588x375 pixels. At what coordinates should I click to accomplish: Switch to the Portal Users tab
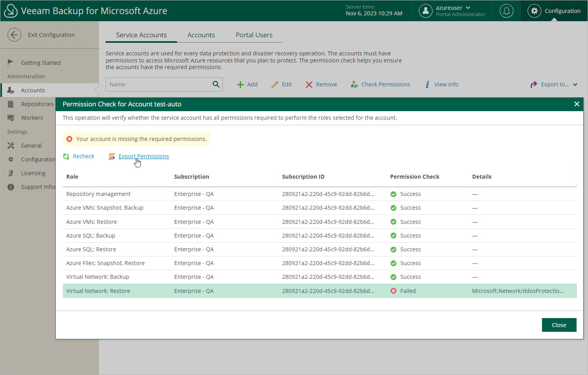coord(254,35)
